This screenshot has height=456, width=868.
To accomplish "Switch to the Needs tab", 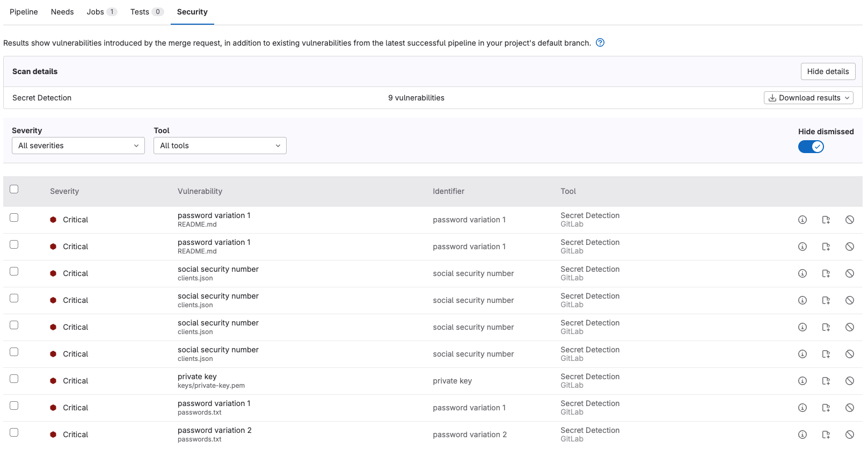I will [62, 12].
